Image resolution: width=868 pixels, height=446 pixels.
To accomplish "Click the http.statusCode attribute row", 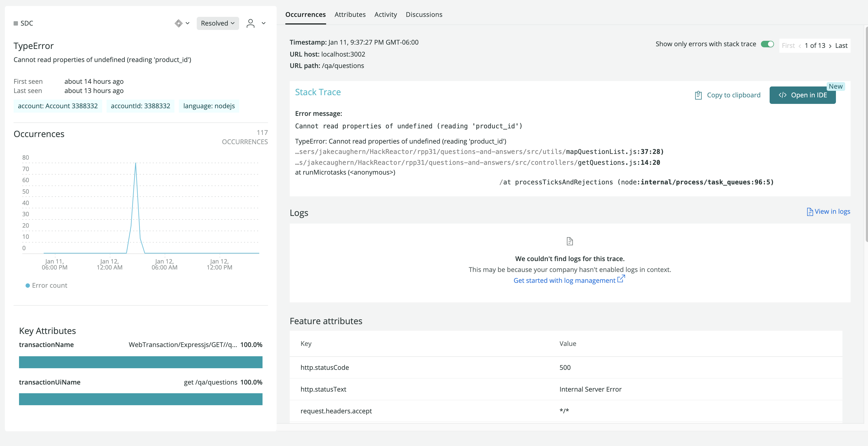I will pyautogui.click(x=566, y=367).
